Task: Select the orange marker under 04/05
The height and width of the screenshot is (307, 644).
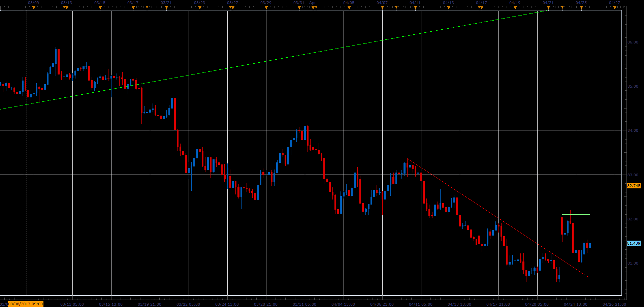Action: click(349, 7)
